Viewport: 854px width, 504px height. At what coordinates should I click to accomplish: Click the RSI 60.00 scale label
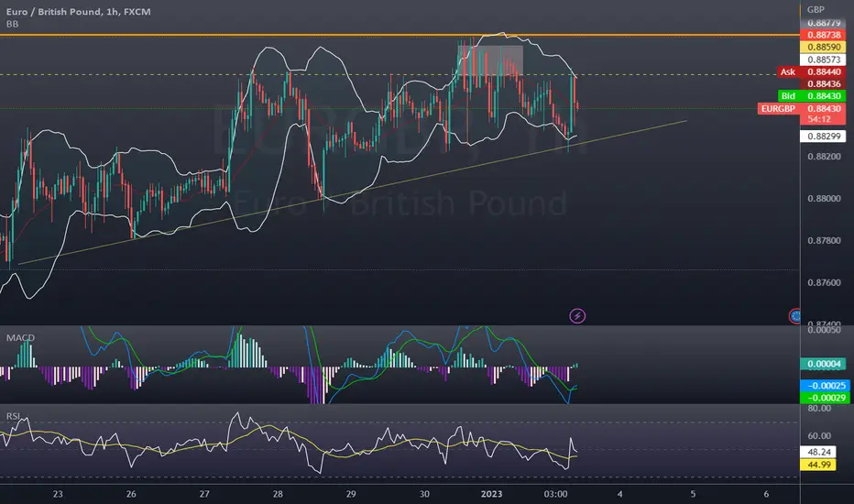819,436
